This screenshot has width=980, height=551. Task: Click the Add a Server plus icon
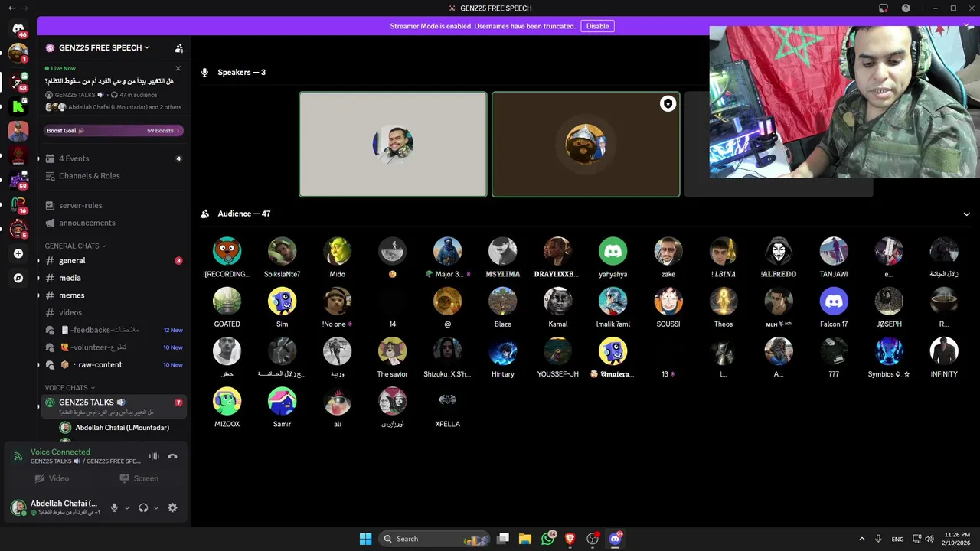click(x=18, y=253)
